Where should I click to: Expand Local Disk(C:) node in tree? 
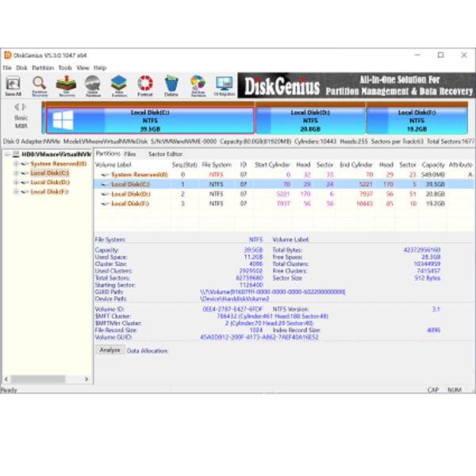(16, 173)
